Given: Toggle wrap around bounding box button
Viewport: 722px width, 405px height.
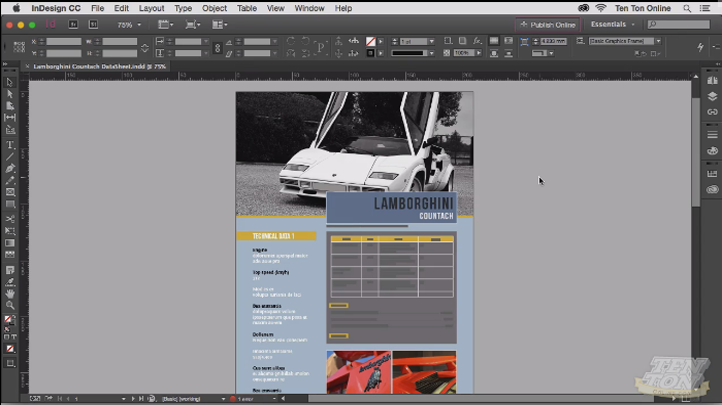Looking at the screenshot, I should point(508,41).
